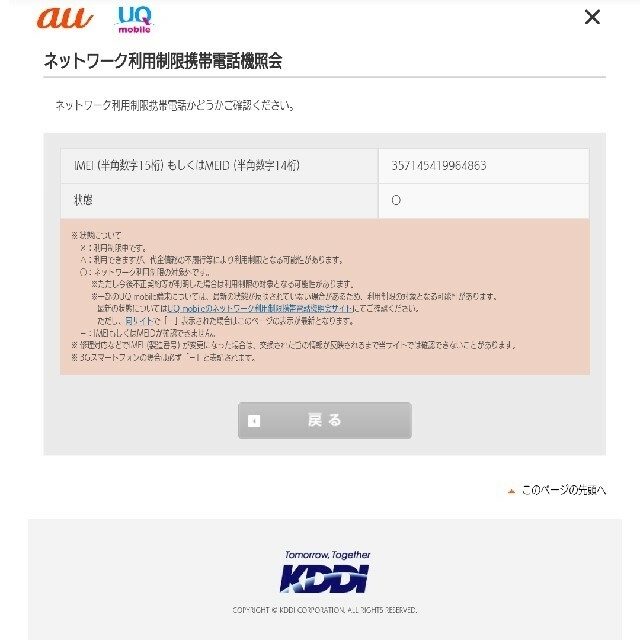Click the ネットワーク利用制限携帯電話機照会 page heading
Image resolution: width=640 pixels, height=640 pixels.
(163, 61)
